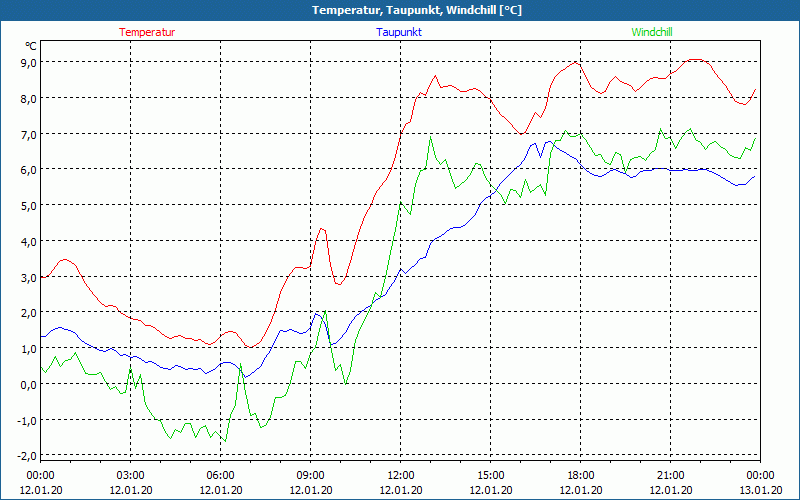
Task: Click the 5,0 y-axis value
Action: point(28,206)
